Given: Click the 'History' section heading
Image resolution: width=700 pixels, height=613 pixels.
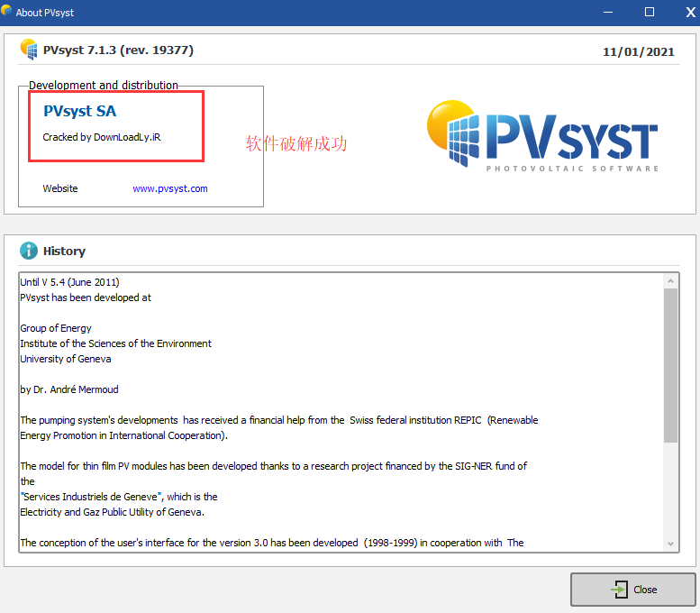Looking at the screenshot, I should (64, 252).
